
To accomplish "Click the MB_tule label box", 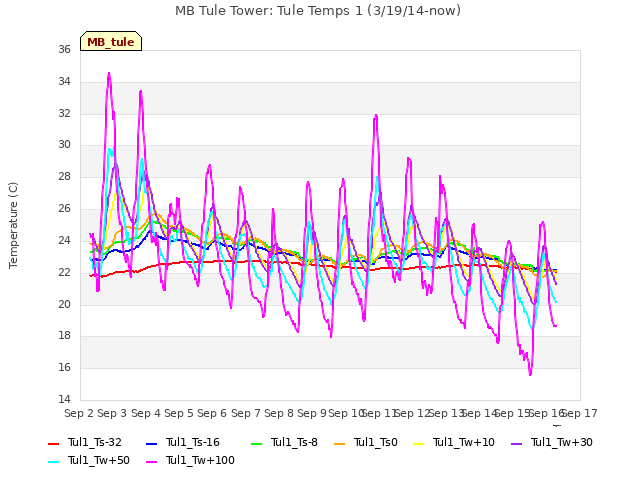I will (x=111, y=41).
